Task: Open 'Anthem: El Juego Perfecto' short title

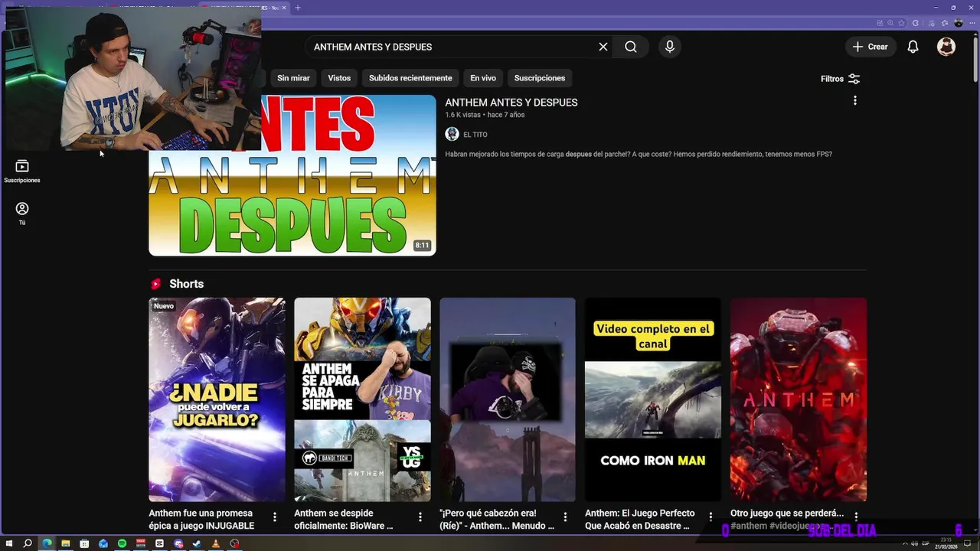Action: pos(640,520)
